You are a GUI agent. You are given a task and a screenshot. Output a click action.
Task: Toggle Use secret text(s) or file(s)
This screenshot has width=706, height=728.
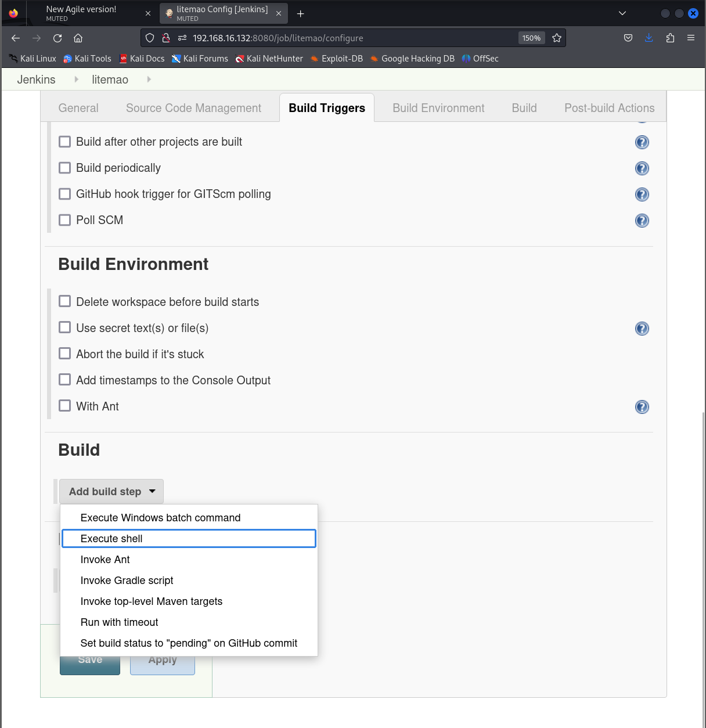[x=65, y=327]
